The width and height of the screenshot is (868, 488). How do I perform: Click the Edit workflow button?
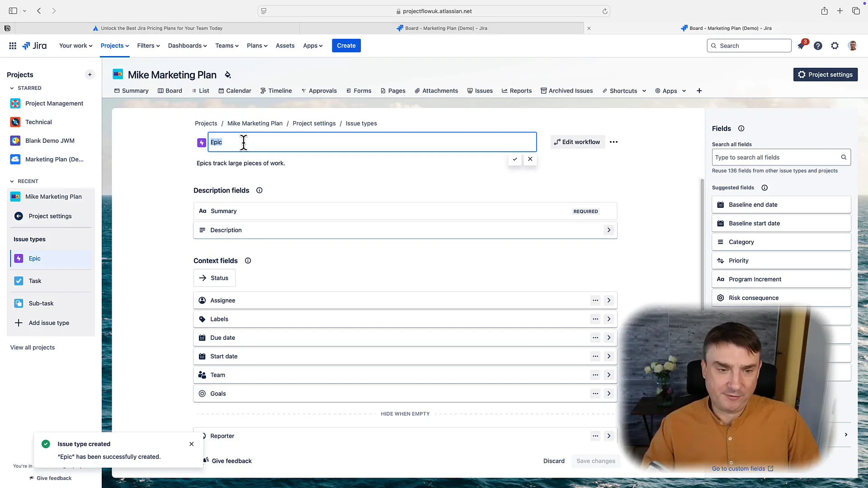click(x=577, y=142)
